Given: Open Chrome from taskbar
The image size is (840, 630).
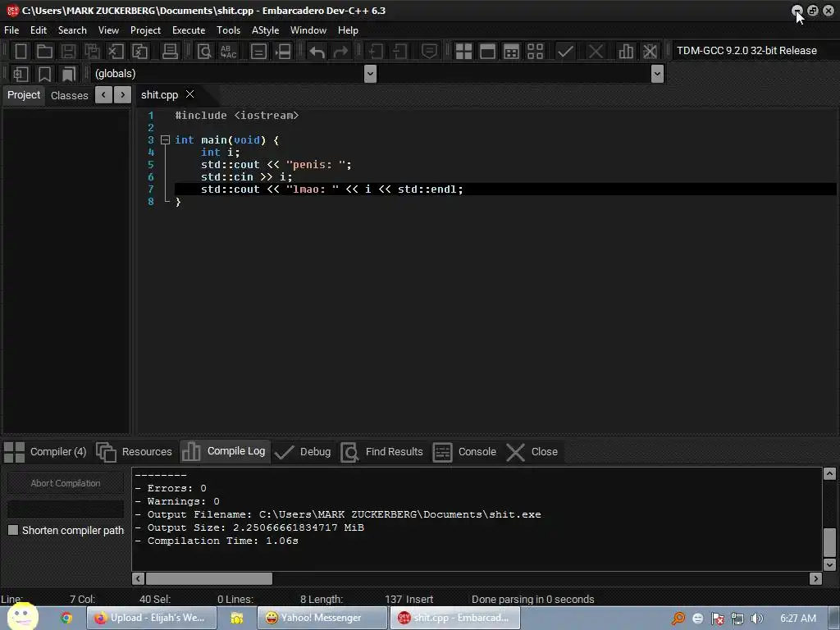Looking at the screenshot, I should click(66, 618).
